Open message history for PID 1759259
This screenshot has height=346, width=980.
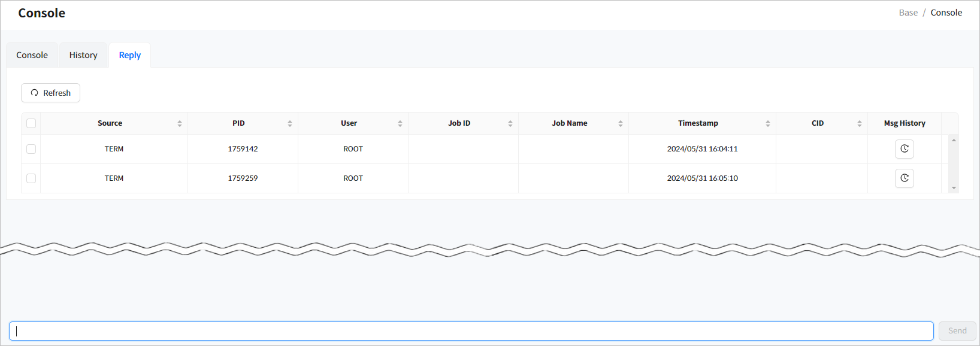pyautogui.click(x=904, y=178)
